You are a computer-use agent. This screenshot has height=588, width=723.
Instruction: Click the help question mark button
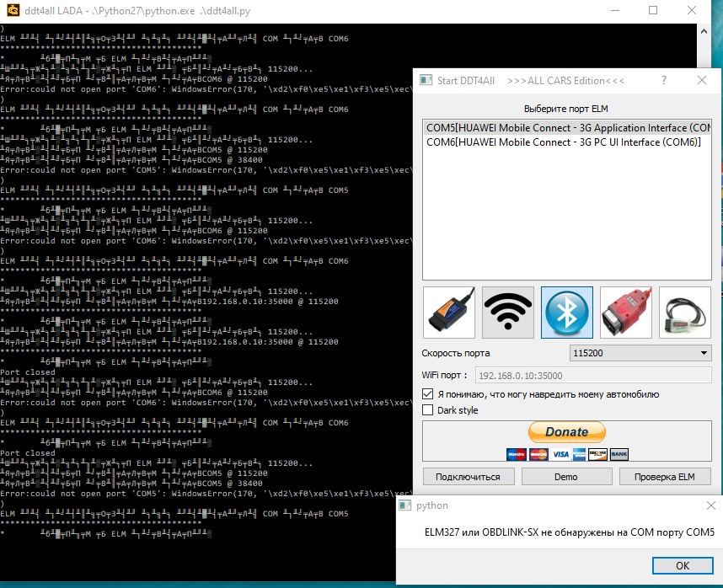(663, 81)
